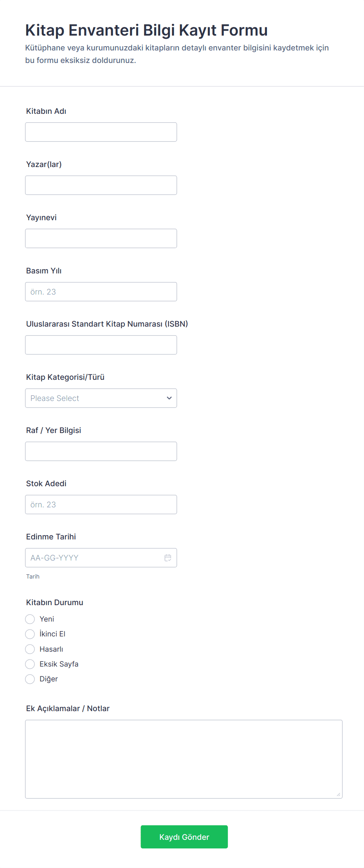Select the Yeni radio option
This screenshot has height=868, width=364.
[30, 619]
